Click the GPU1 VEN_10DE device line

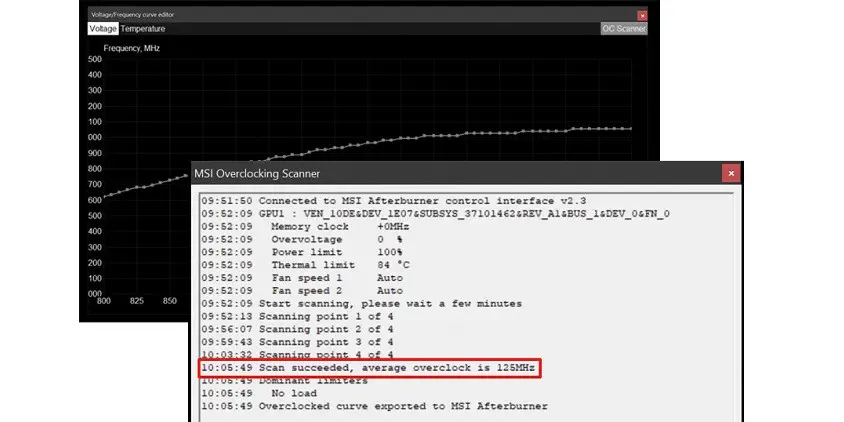(435, 214)
